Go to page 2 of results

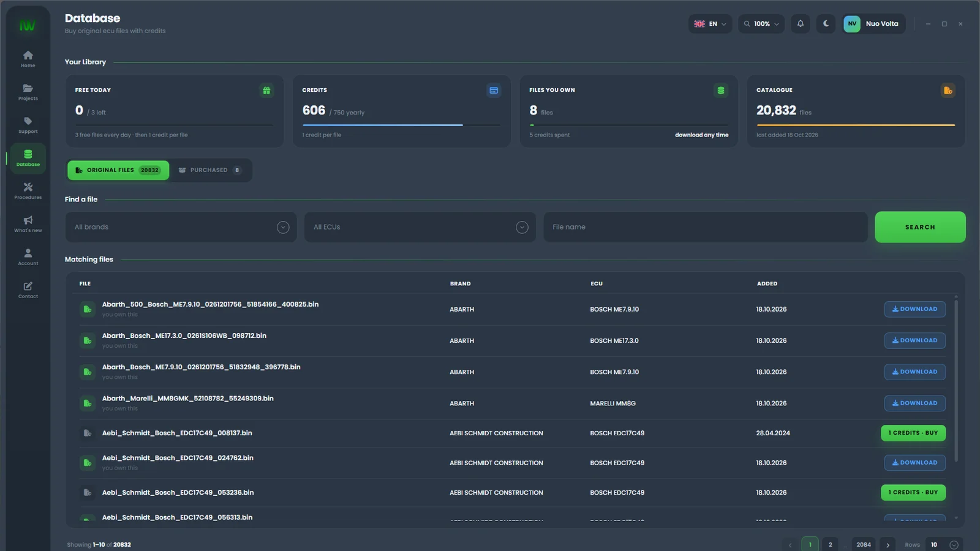tap(831, 545)
